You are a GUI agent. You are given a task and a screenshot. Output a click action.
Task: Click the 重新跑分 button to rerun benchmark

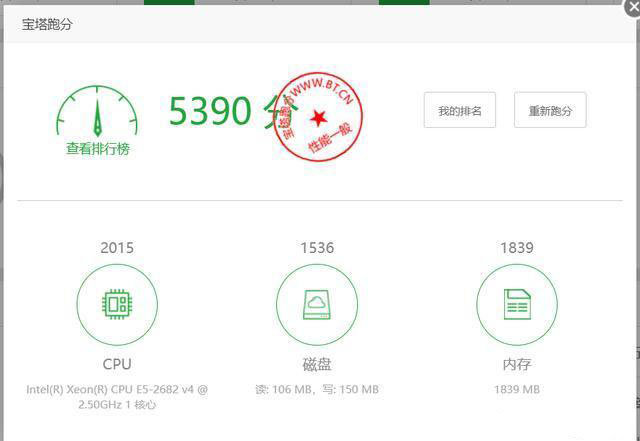point(550,110)
